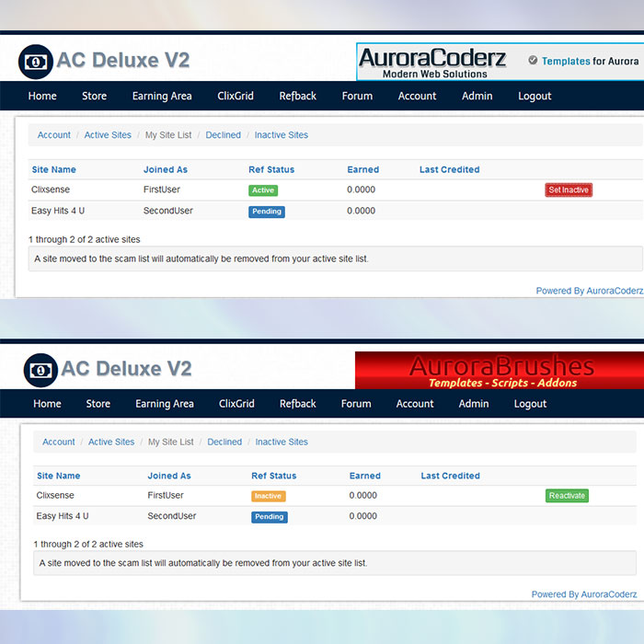Viewport: 644px width, 644px height.
Task: Open Admin in the top navigation bar
Action: [x=477, y=96]
